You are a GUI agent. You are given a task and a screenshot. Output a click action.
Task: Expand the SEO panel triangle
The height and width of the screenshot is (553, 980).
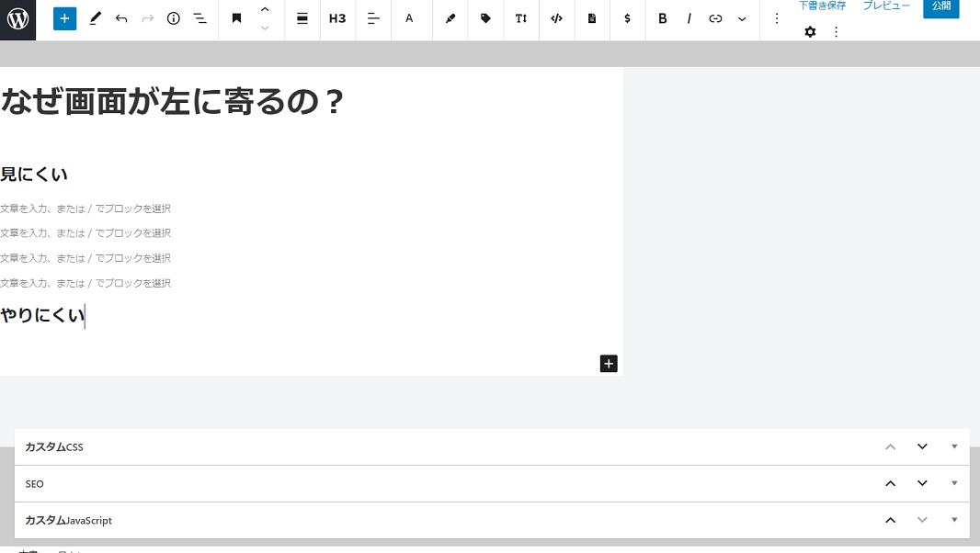point(954,483)
